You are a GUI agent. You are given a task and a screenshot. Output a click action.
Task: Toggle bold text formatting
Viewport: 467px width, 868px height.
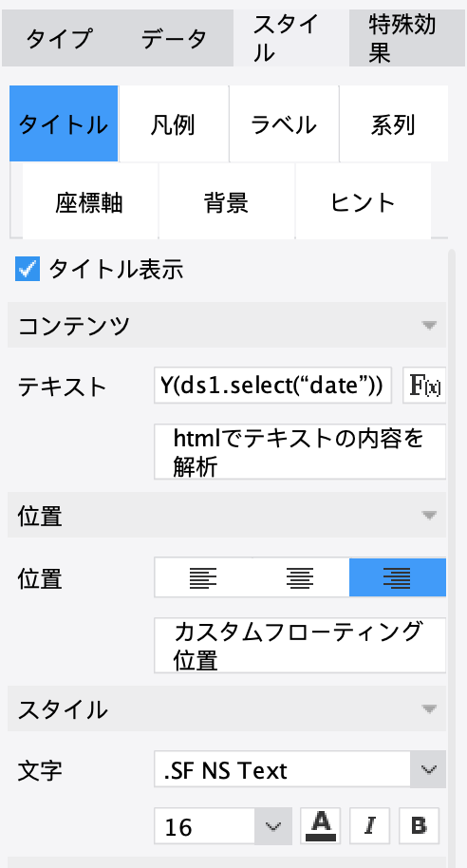pos(419,826)
